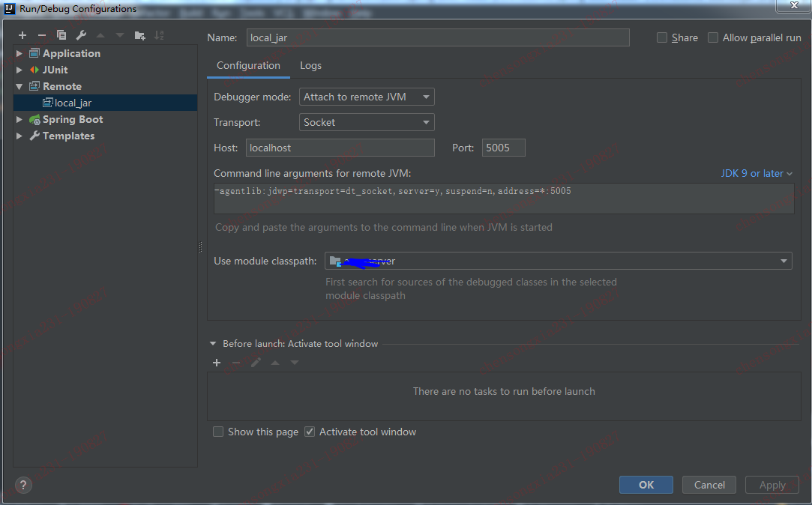Select the Templates tree label
The image size is (812, 505).
[x=68, y=136]
